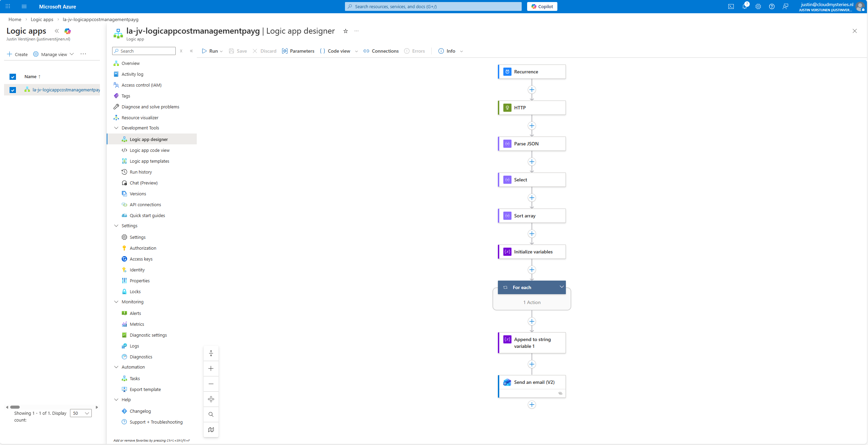Open the portal hamburger menu
The height and width of the screenshot is (445, 868).
click(24, 6)
